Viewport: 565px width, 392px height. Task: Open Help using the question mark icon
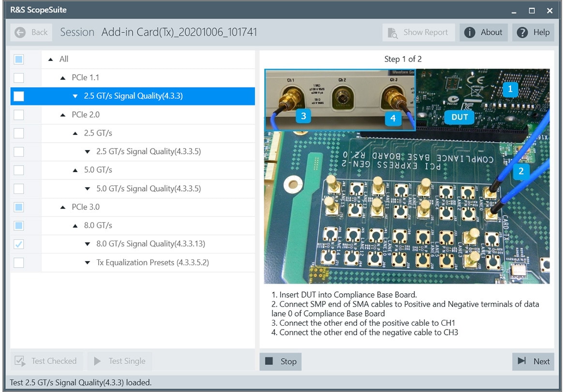coord(522,32)
